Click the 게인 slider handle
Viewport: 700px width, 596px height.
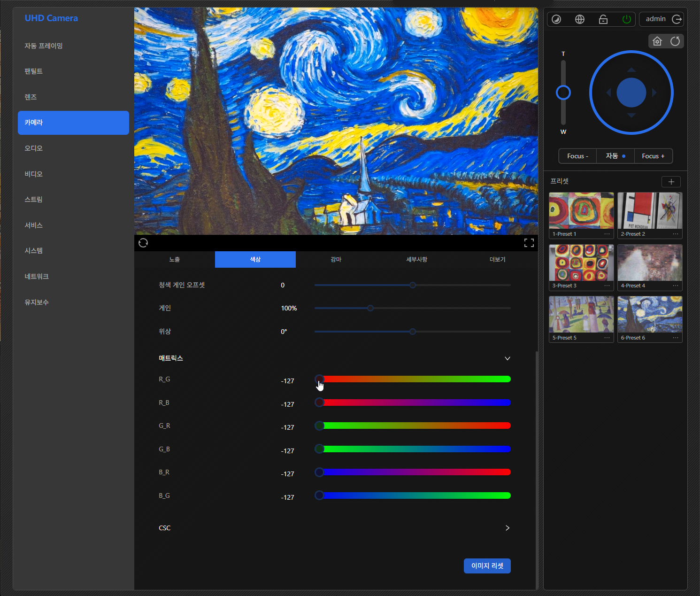point(370,308)
